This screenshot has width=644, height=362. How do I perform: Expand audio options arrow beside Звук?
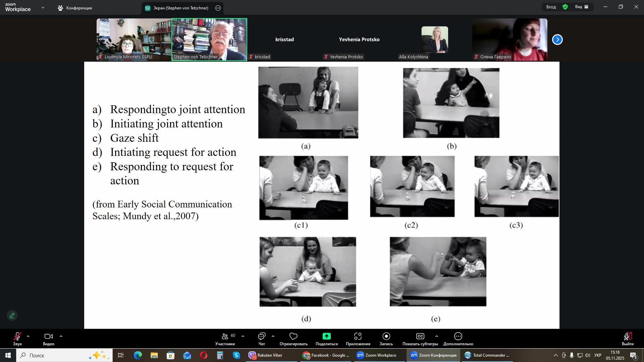click(x=28, y=336)
